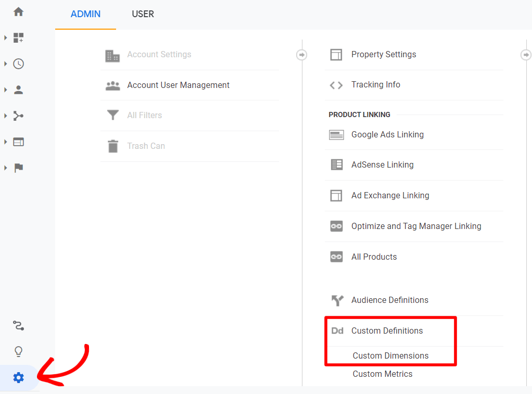The image size is (532, 394).
Task: Click the Account Settings building icon
Action: coord(112,56)
